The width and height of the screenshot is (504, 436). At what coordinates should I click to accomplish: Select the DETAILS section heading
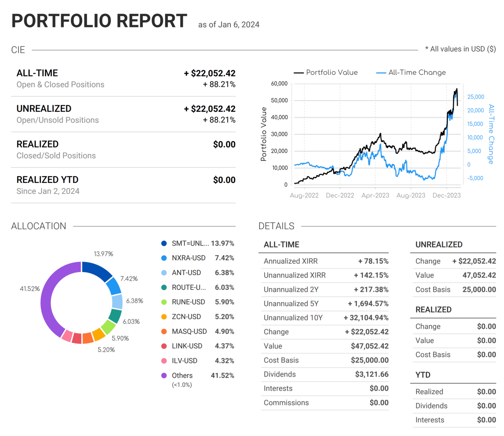point(276,226)
